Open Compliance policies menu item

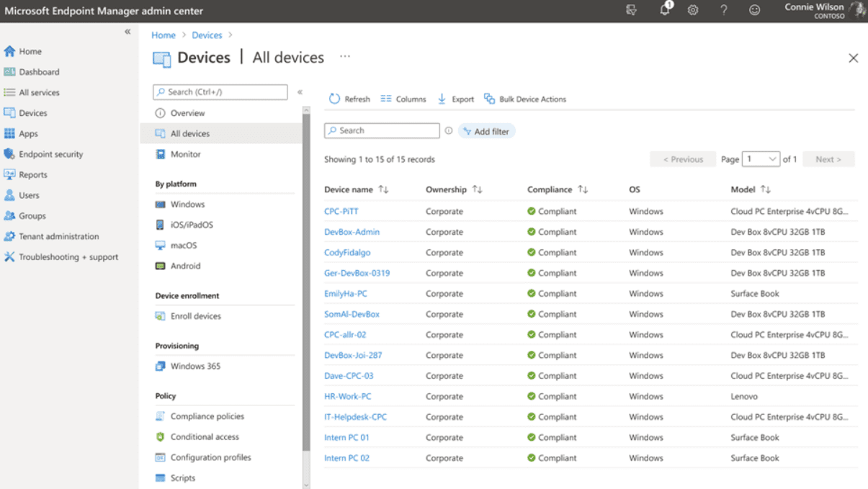(207, 416)
